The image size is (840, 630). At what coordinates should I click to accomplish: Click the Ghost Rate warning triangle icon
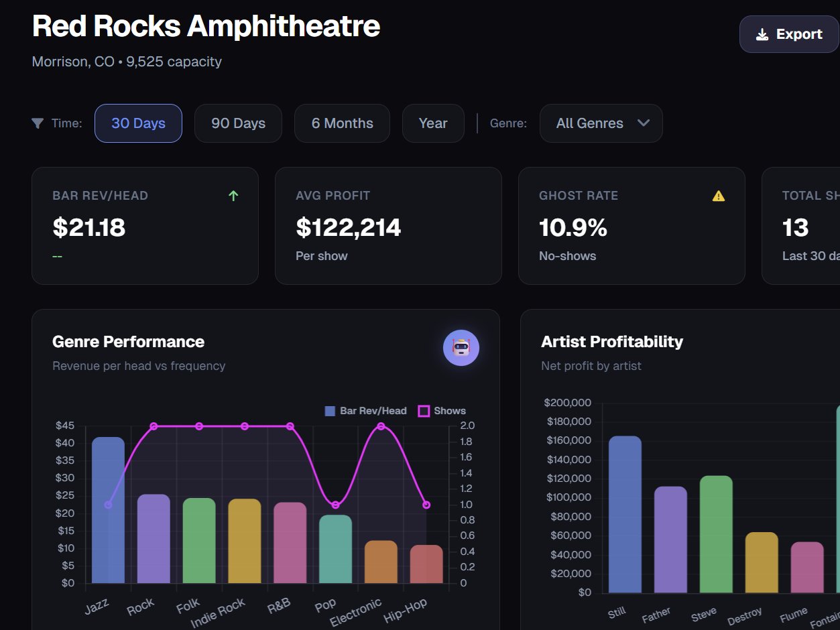(x=719, y=196)
